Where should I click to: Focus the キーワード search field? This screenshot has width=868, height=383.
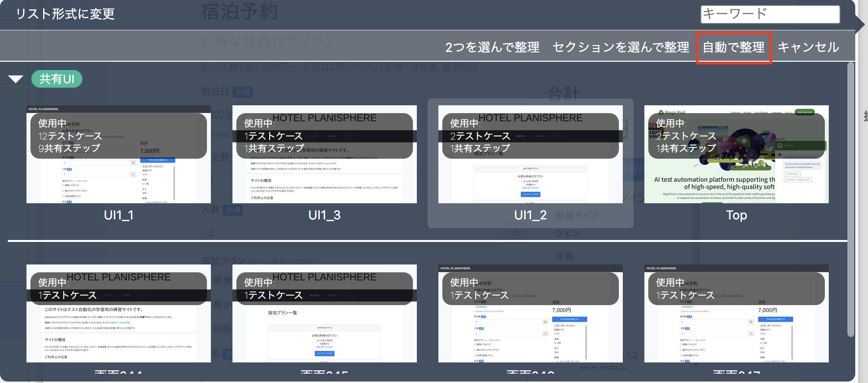(770, 14)
